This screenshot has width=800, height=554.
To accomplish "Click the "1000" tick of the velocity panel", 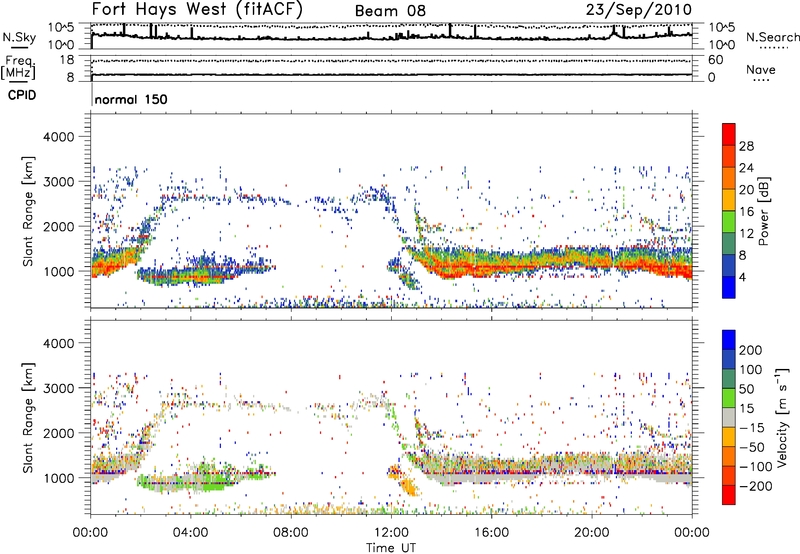I will point(59,478).
